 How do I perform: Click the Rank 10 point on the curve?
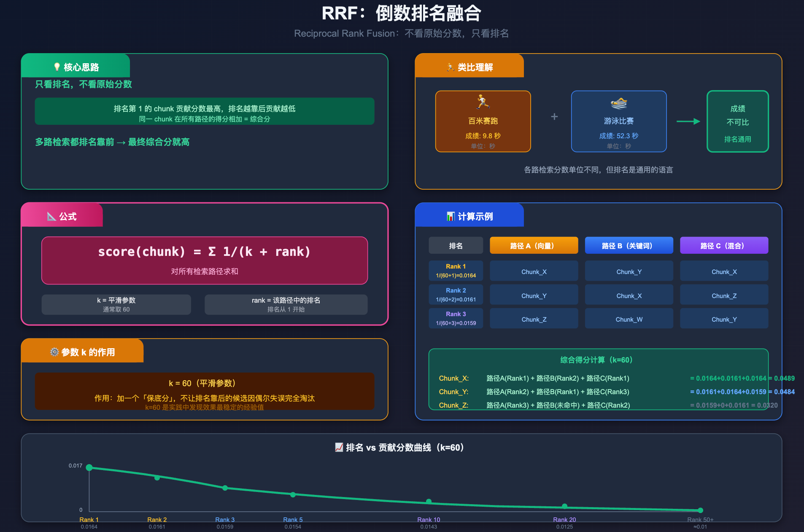click(x=429, y=502)
